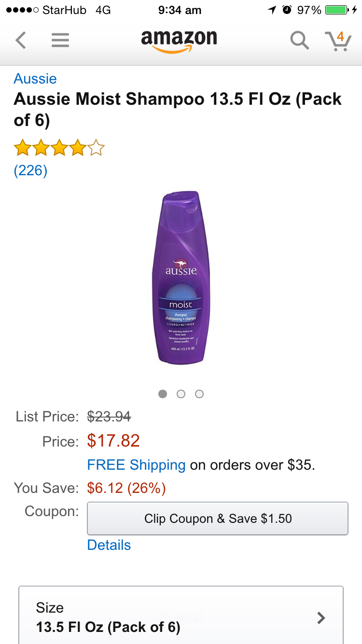Expand the Size option chevron
The height and width of the screenshot is (644, 362).
point(320,618)
